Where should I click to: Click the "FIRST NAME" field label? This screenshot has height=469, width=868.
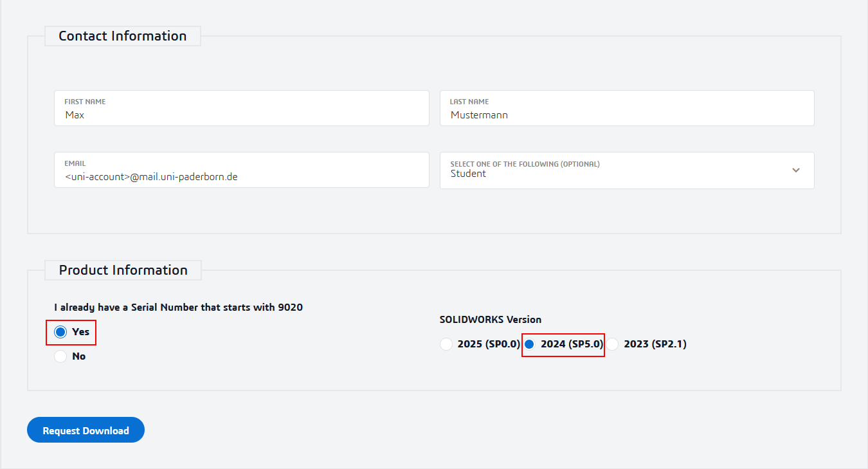click(x=85, y=102)
